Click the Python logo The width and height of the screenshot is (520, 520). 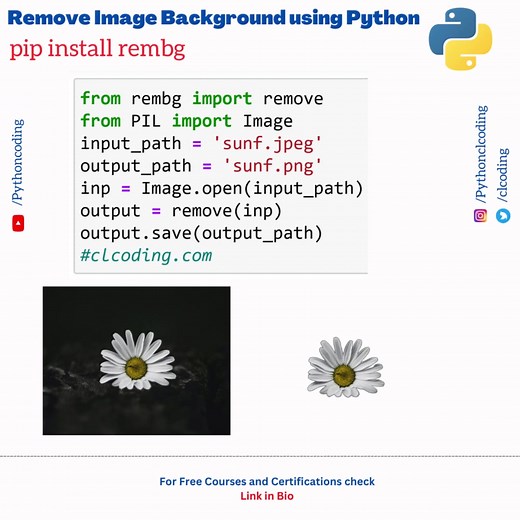click(460, 39)
